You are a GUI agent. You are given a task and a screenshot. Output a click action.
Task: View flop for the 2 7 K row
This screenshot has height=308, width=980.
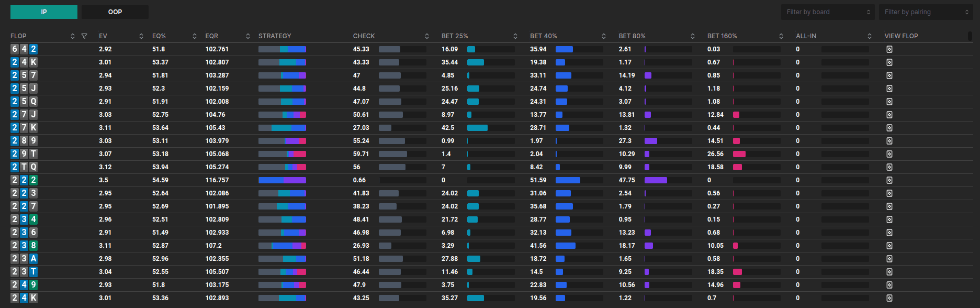click(x=889, y=128)
